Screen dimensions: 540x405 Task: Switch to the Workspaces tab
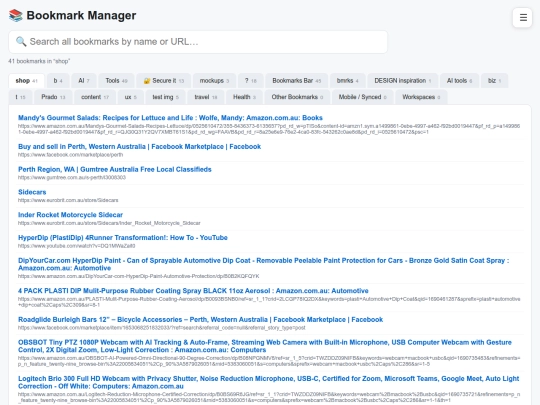tap(421, 97)
